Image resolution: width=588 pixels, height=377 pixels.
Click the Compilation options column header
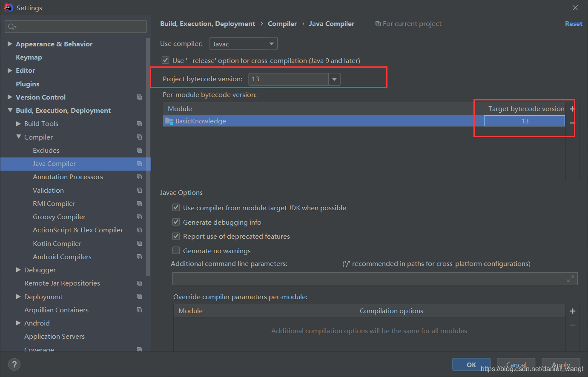click(x=460, y=311)
